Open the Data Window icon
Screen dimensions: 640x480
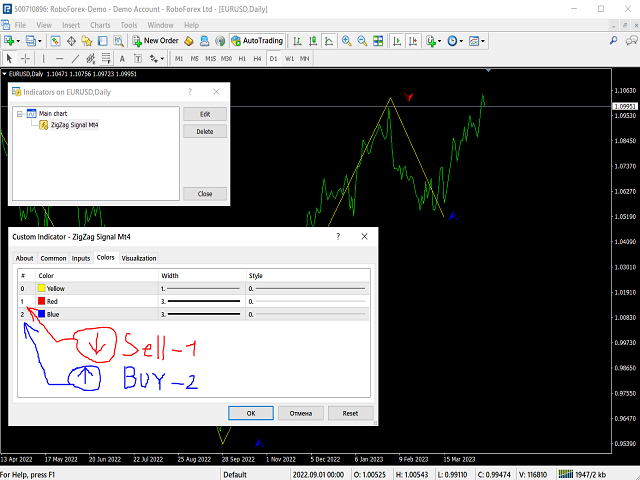(x=71, y=41)
